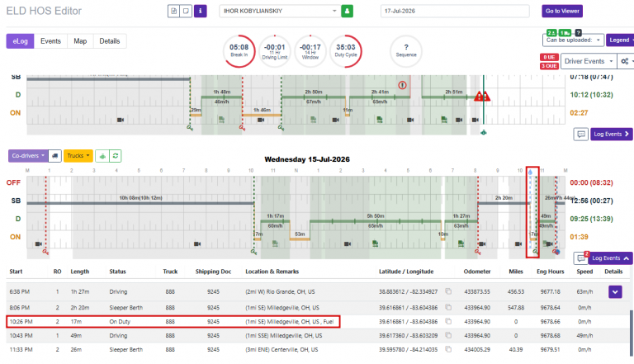Click the Start column header

(x=16, y=272)
